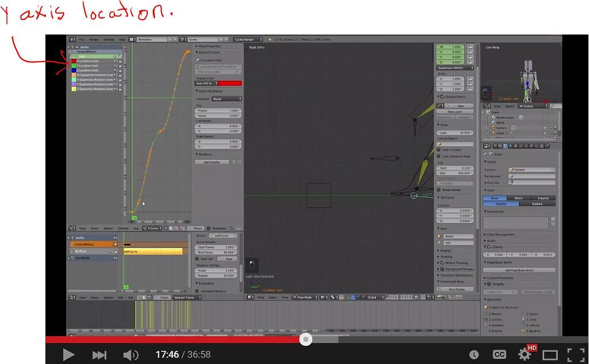The width and height of the screenshot is (589, 364).
Task: Select the ForwardMotion NLA action track
Action: point(92,244)
